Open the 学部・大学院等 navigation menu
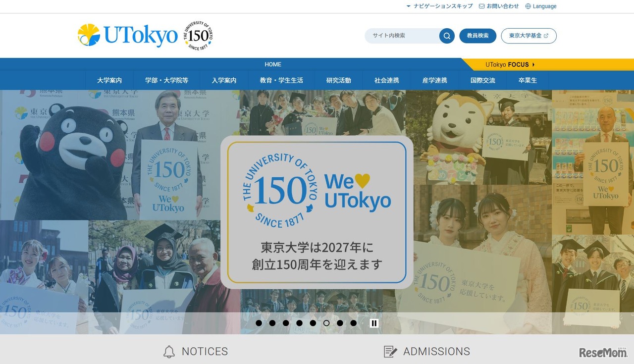Viewport: 634px width, 364px height. point(166,80)
